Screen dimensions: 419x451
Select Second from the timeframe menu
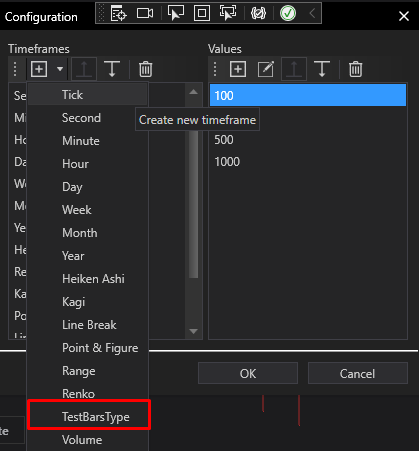[x=87, y=118]
